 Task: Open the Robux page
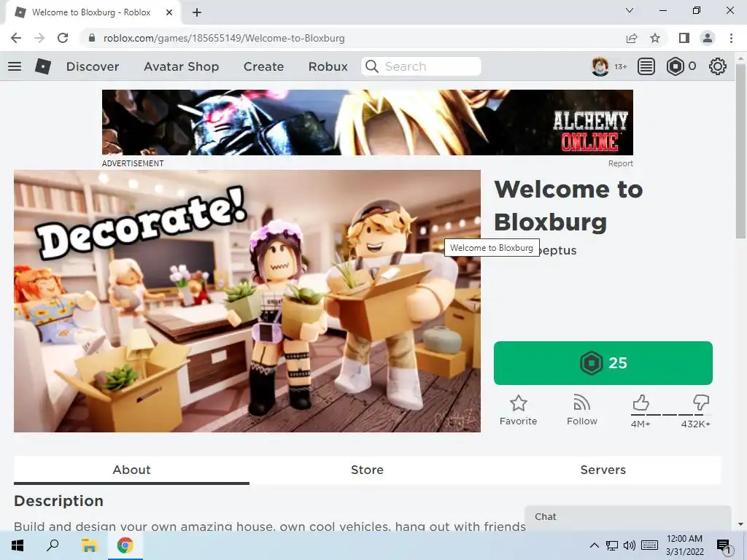pyautogui.click(x=328, y=66)
